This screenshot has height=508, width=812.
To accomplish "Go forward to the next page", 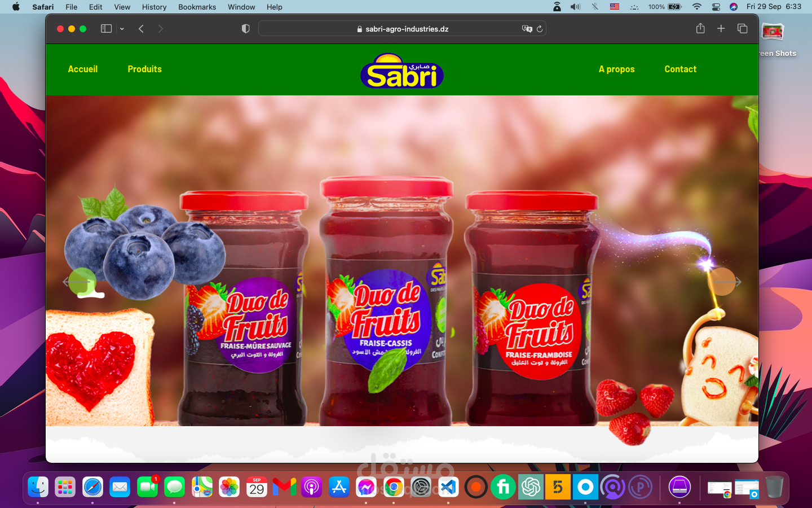I will click(x=161, y=29).
